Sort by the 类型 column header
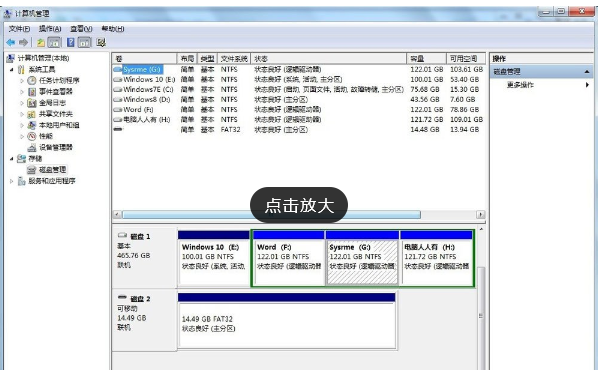598x370 pixels. tap(207, 59)
